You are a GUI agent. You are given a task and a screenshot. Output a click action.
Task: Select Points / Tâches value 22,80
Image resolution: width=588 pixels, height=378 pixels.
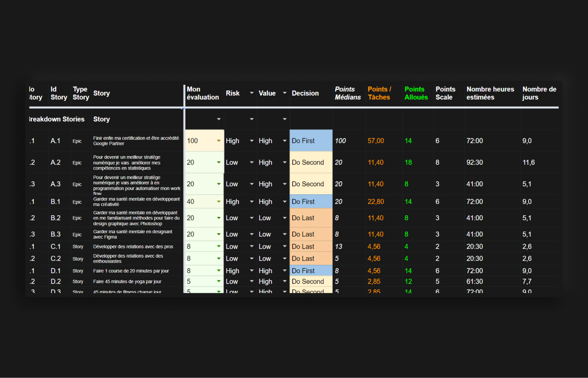(376, 202)
